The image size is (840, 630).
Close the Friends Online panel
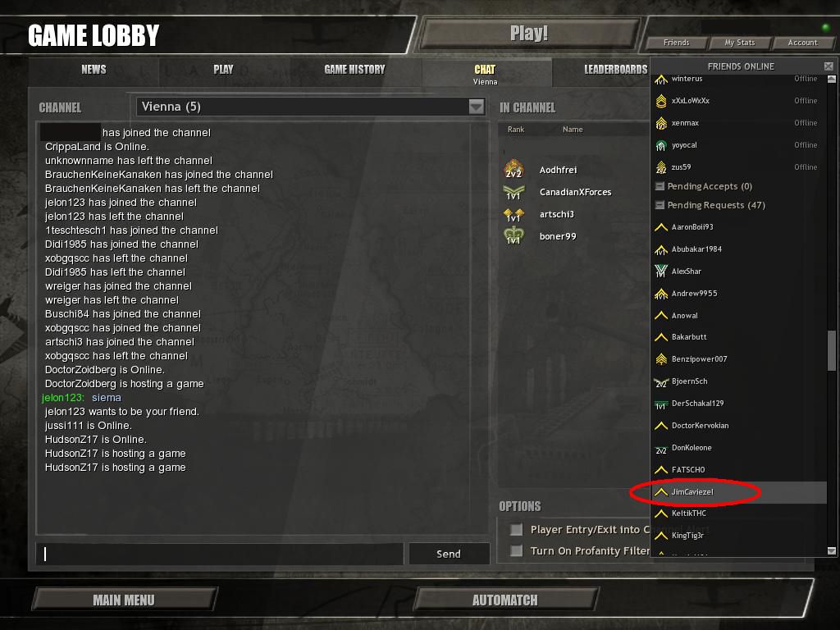(829, 66)
